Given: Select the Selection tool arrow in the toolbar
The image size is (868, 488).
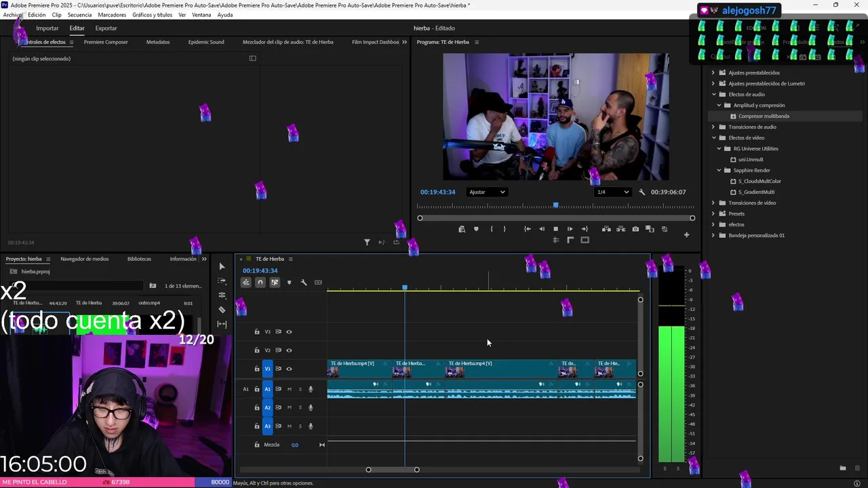Looking at the screenshot, I should tap(222, 266).
